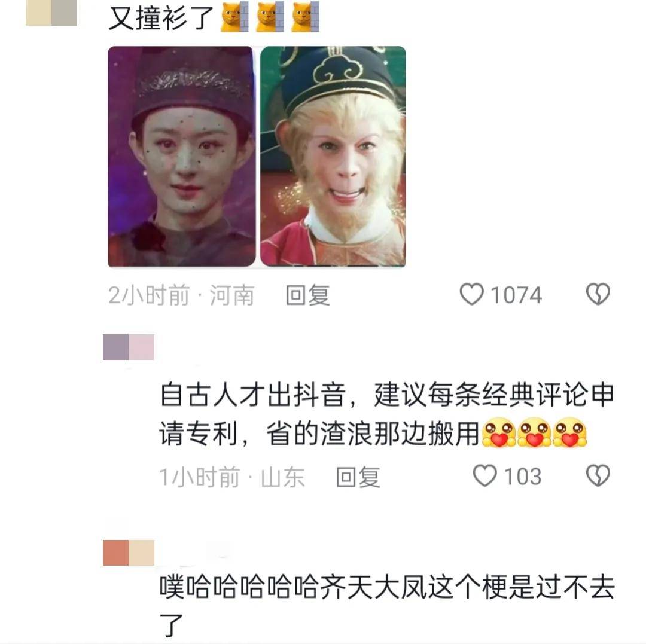
Task: Select the 齐天大凤 reply text
Action: (386, 606)
